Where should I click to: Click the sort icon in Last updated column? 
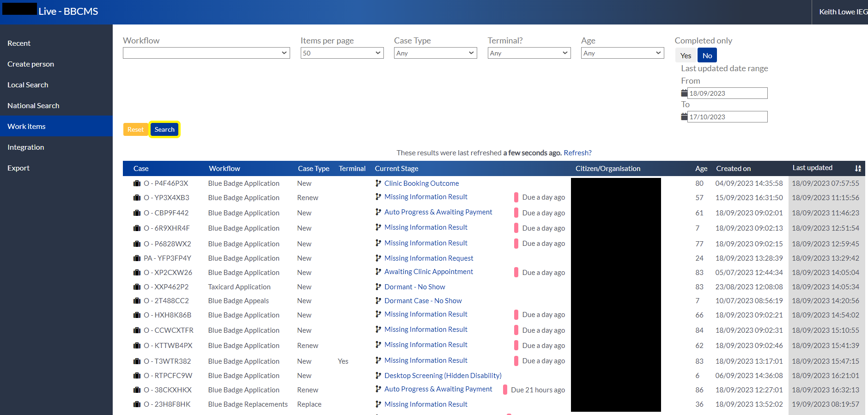tap(858, 168)
